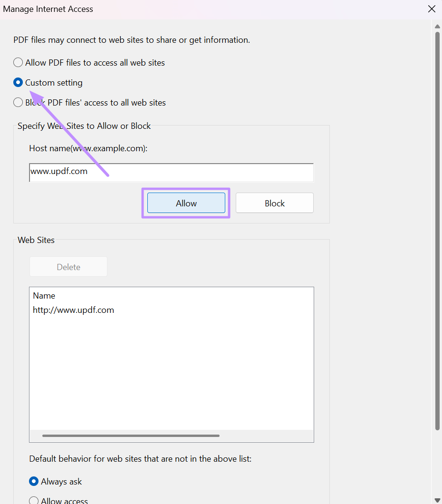
Task: Click the dialog's vertical scrollbar thumb
Action: click(x=437, y=231)
